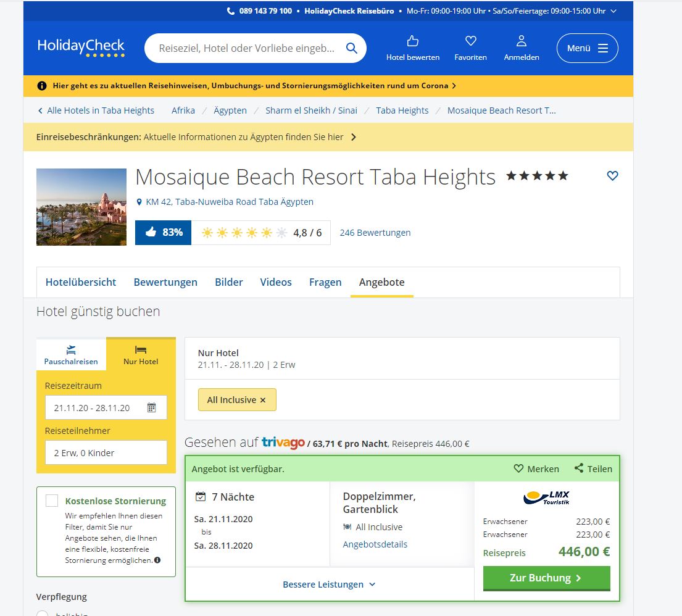682x616 pixels.
Task: Remove the All Inclusive filter chip
Action: click(x=263, y=400)
